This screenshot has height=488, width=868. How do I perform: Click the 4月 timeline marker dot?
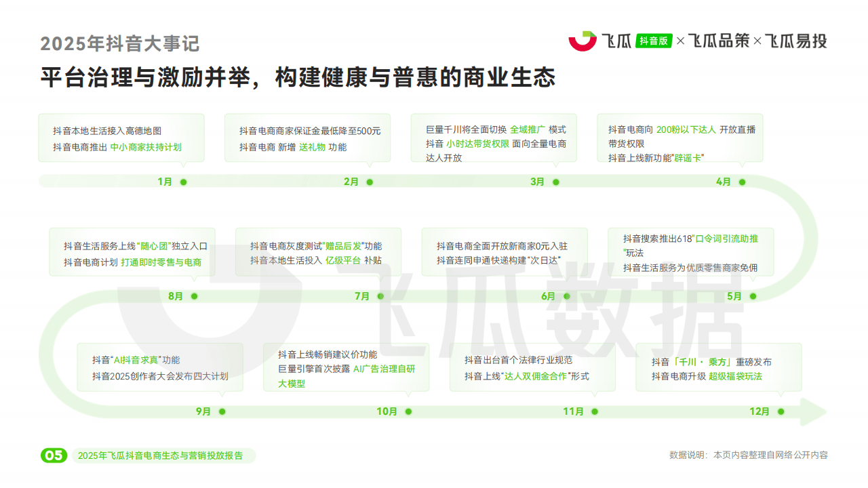pos(742,182)
